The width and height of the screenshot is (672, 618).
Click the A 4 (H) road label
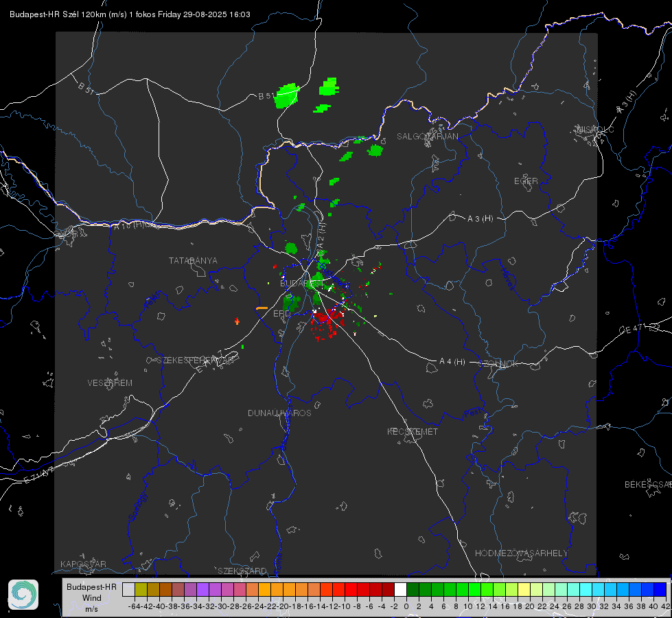(x=452, y=362)
